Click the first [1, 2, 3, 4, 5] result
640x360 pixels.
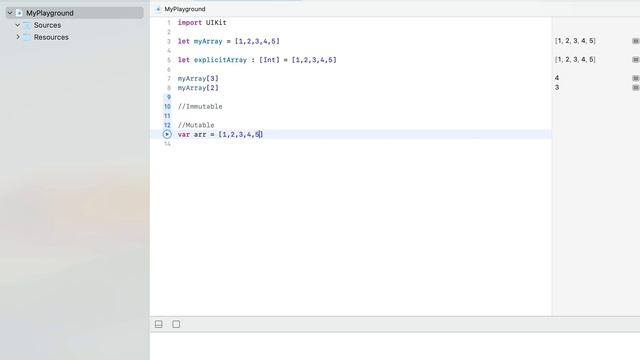[x=575, y=41]
